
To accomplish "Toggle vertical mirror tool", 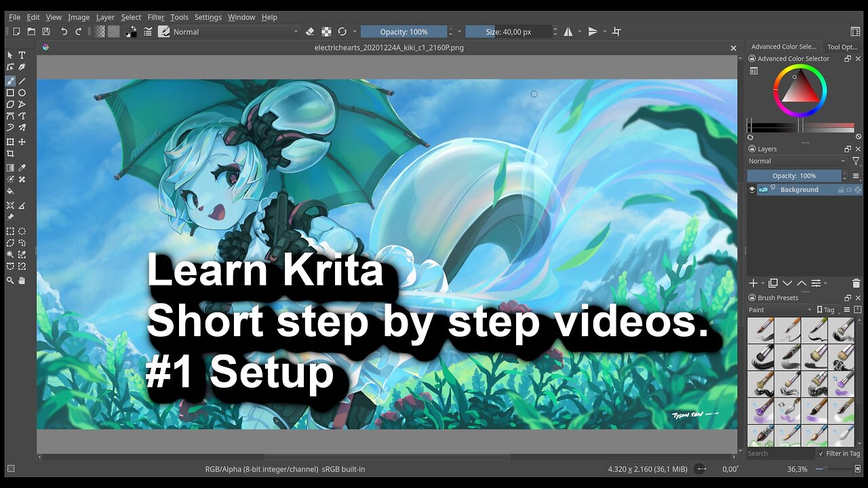I will pos(593,31).
